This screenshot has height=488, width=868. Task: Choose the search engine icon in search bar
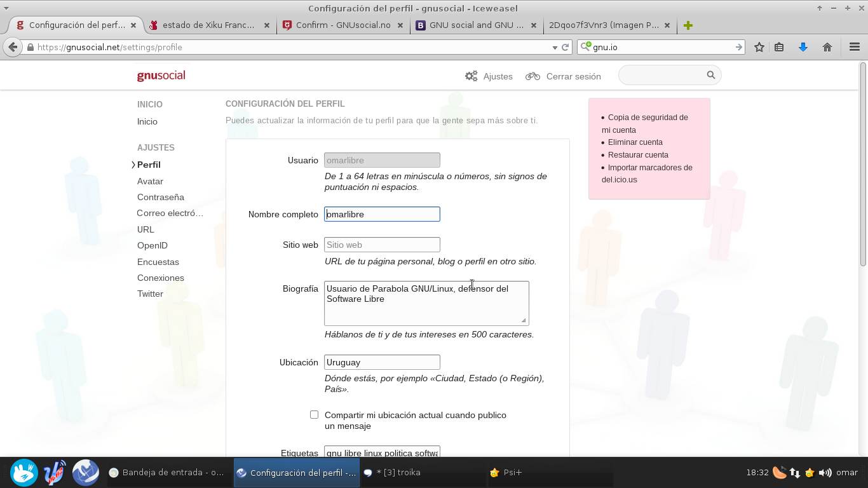(x=586, y=46)
